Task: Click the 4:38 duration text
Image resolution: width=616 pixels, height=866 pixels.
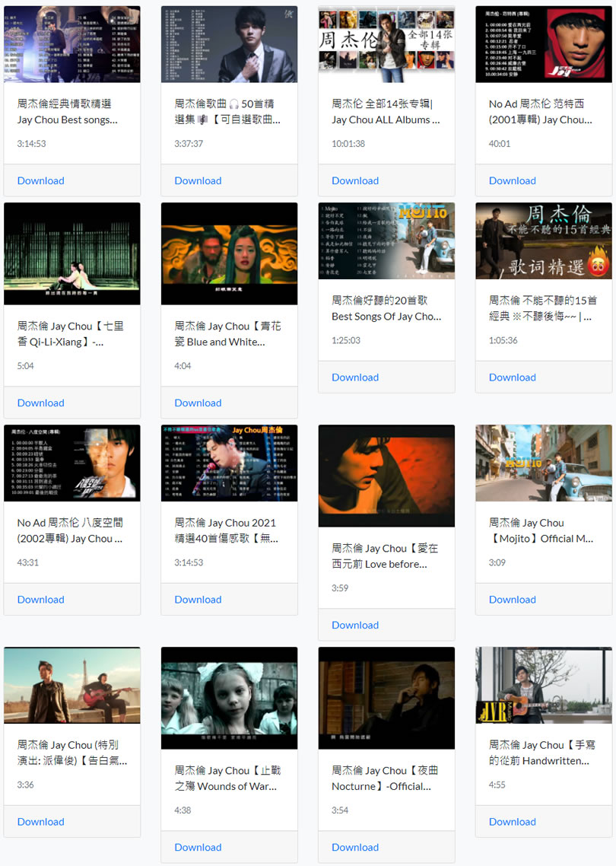Action: pos(183,810)
